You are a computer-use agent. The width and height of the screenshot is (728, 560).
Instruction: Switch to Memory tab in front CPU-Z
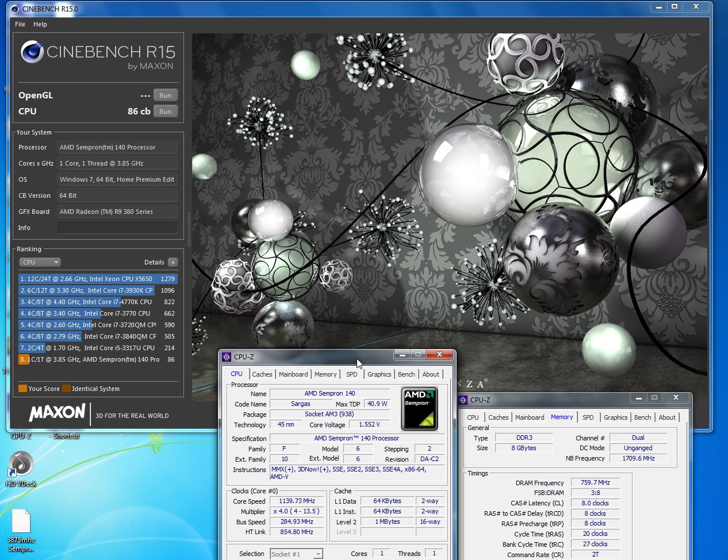[325, 374]
